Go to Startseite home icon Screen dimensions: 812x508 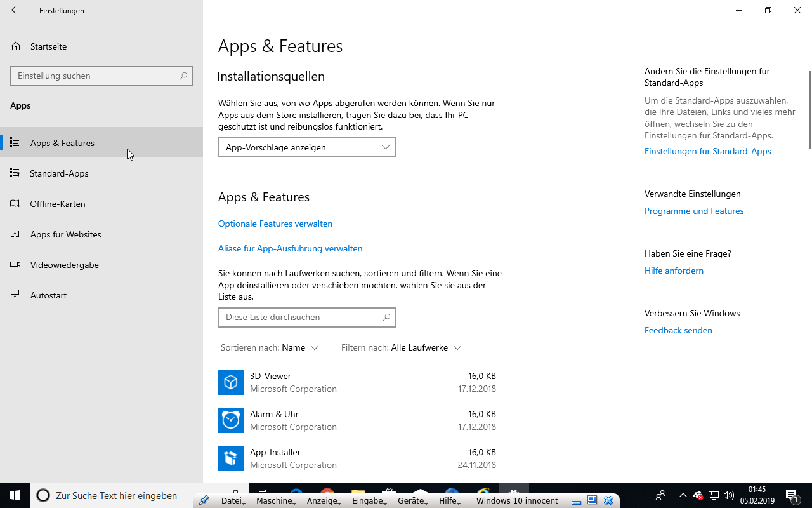[x=16, y=46]
